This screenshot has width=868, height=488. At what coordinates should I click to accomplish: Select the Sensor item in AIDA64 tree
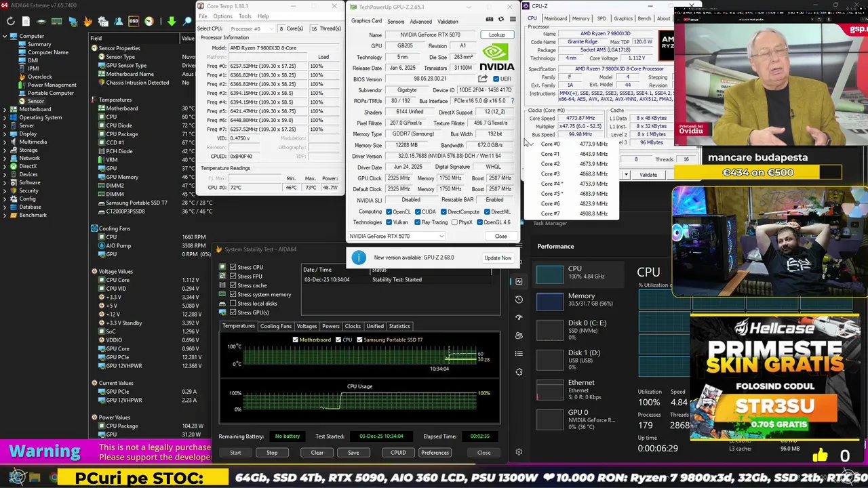click(x=35, y=101)
